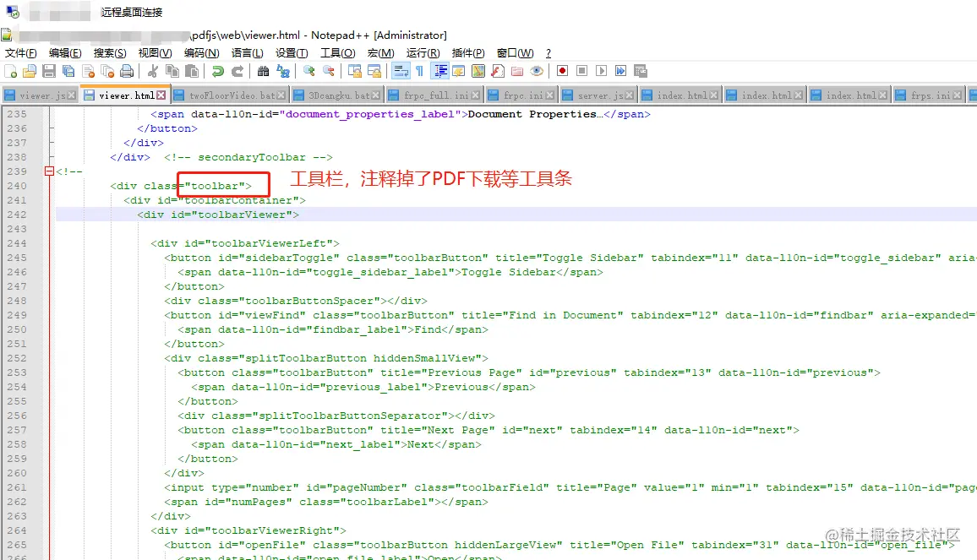
Task: Click the user-defined language toolbar icon
Action: click(x=459, y=71)
